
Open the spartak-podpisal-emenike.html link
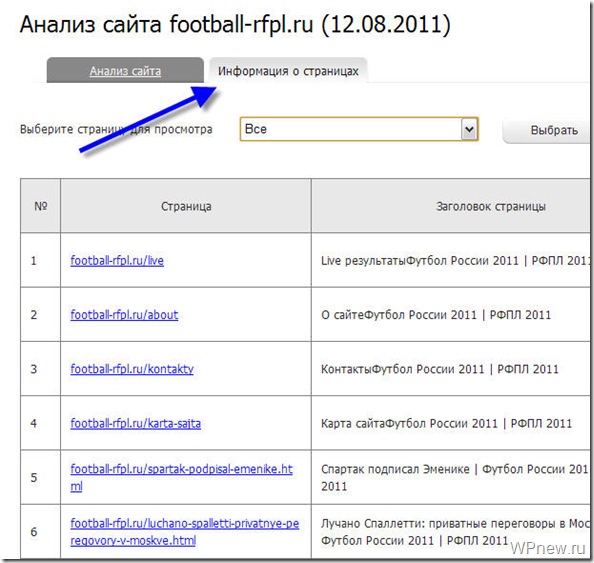click(x=181, y=477)
